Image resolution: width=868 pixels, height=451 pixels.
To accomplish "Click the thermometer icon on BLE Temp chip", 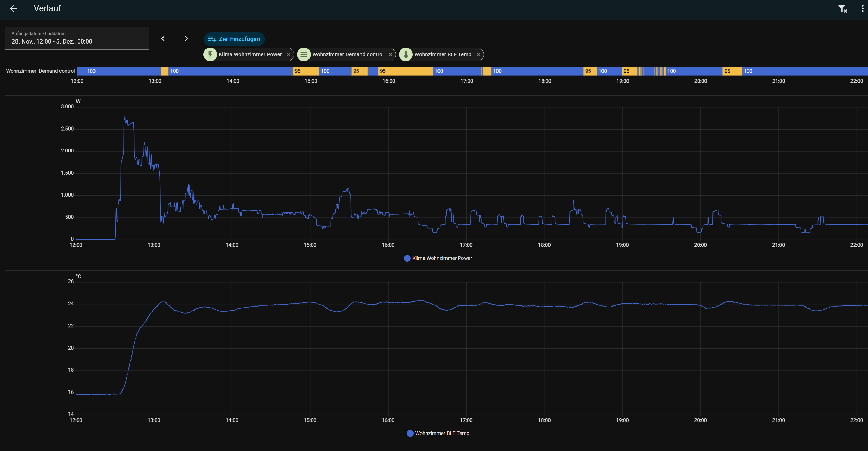I will (x=406, y=55).
